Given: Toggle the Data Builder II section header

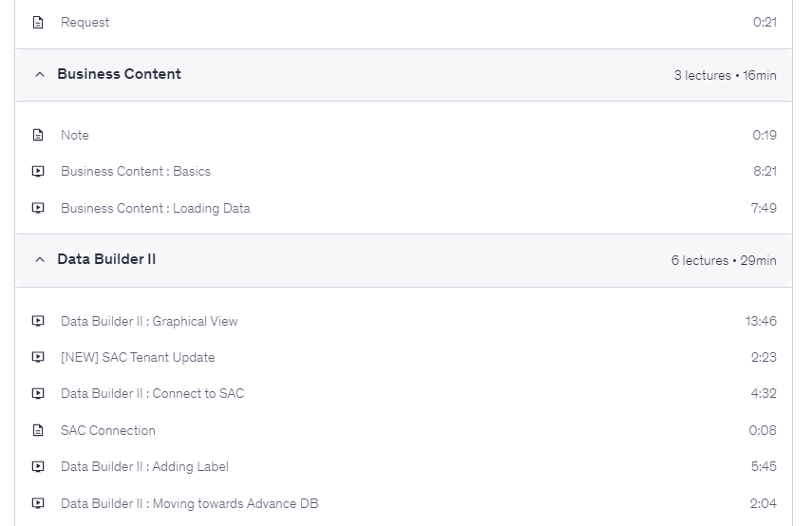Looking at the screenshot, I should pyautogui.click(x=106, y=259).
